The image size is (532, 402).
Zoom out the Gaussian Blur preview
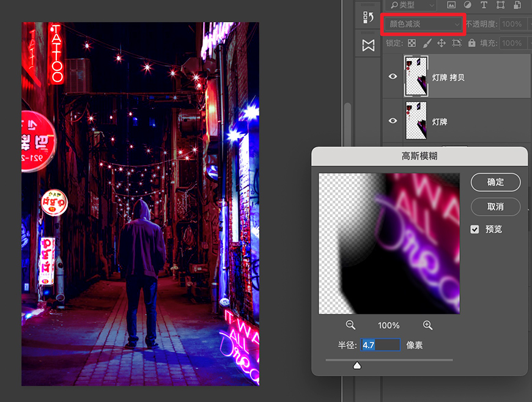point(350,325)
